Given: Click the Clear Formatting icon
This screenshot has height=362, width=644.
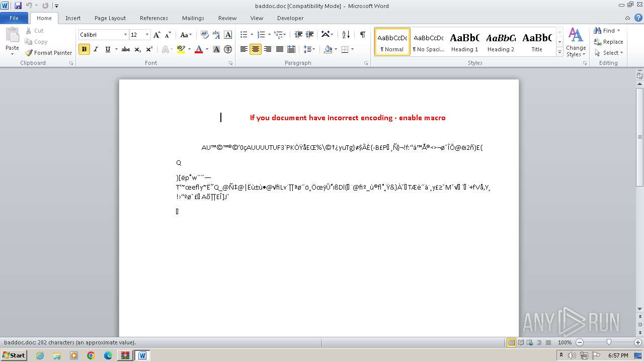Looking at the screenshot, I should click(204, 35).
